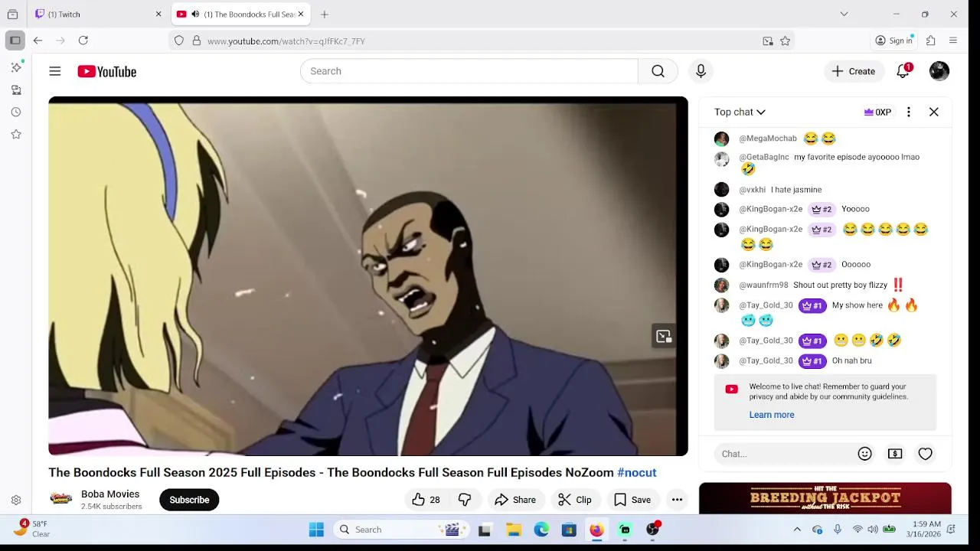Reload the page in browser toolbar
This screenshot has width=980, height=551.
pyautogui.click(x=83, y=41)
